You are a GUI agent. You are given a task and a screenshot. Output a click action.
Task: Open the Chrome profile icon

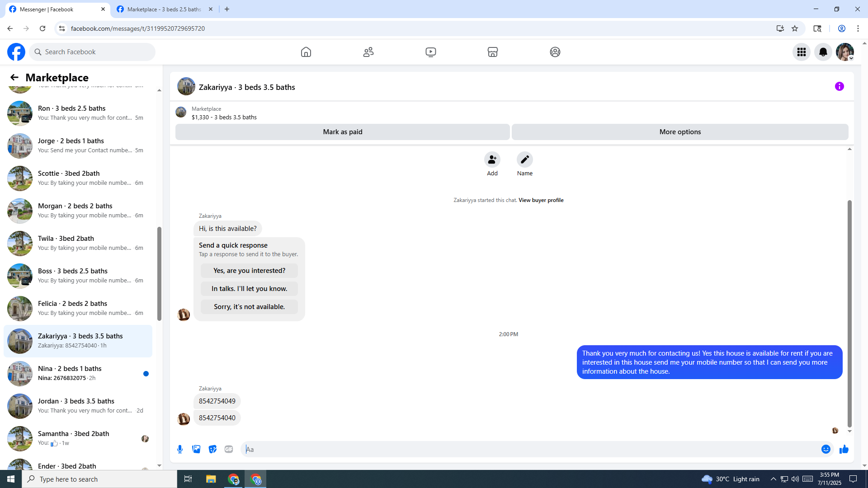pos(842,28)
